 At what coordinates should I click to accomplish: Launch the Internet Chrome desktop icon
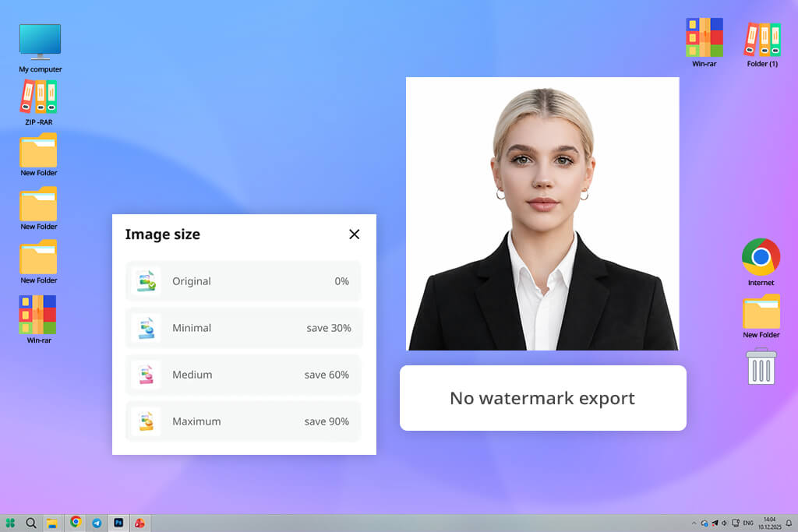tap(761, 262)
